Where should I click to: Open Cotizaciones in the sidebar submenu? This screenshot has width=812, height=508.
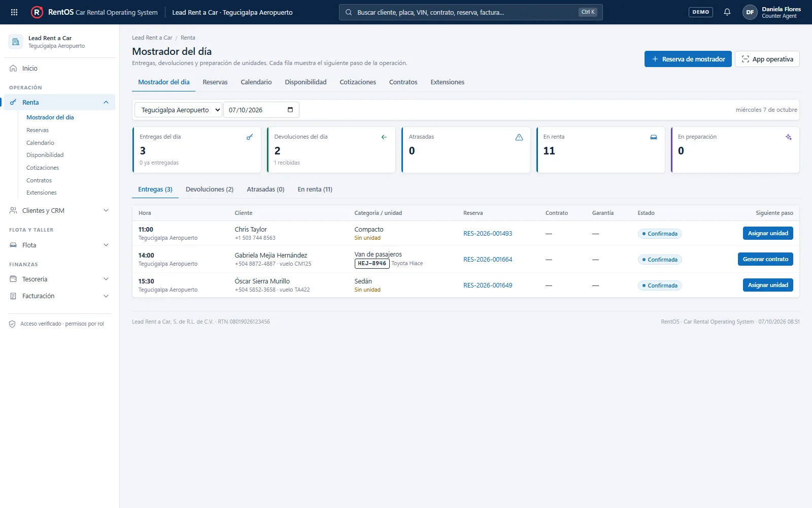43,168
